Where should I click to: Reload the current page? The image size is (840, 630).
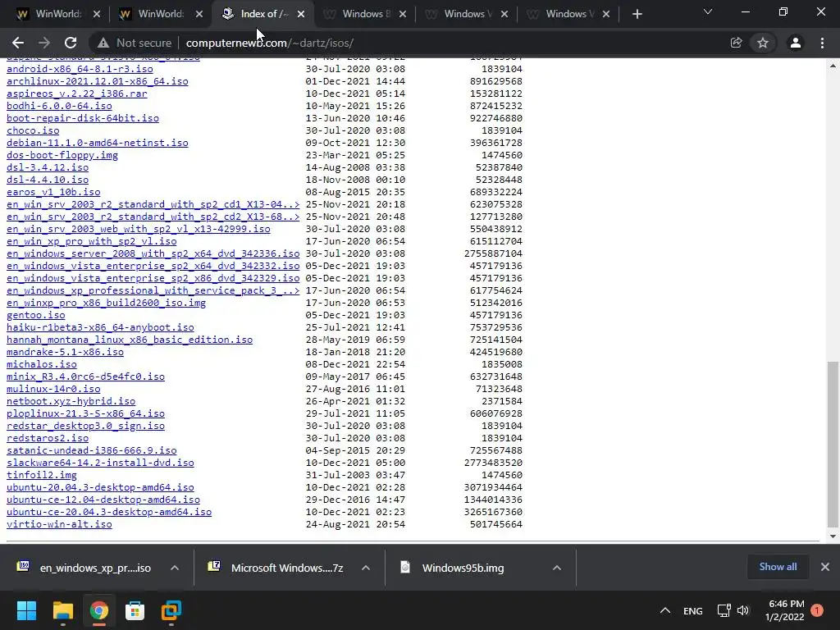point(71,43)
